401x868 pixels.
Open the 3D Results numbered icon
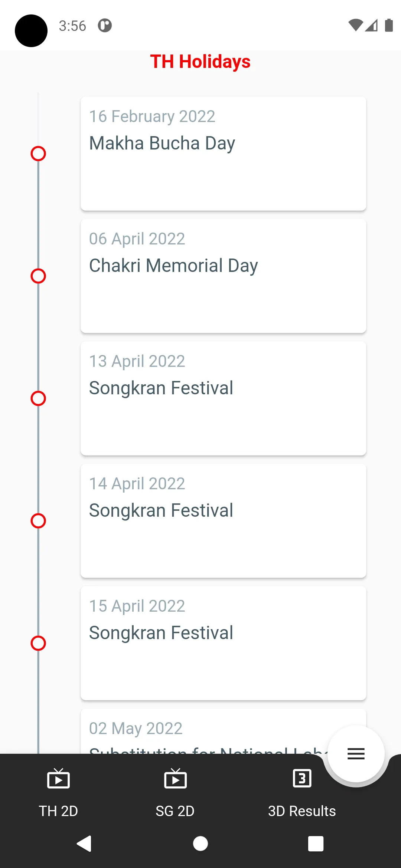tap(302, 778)
